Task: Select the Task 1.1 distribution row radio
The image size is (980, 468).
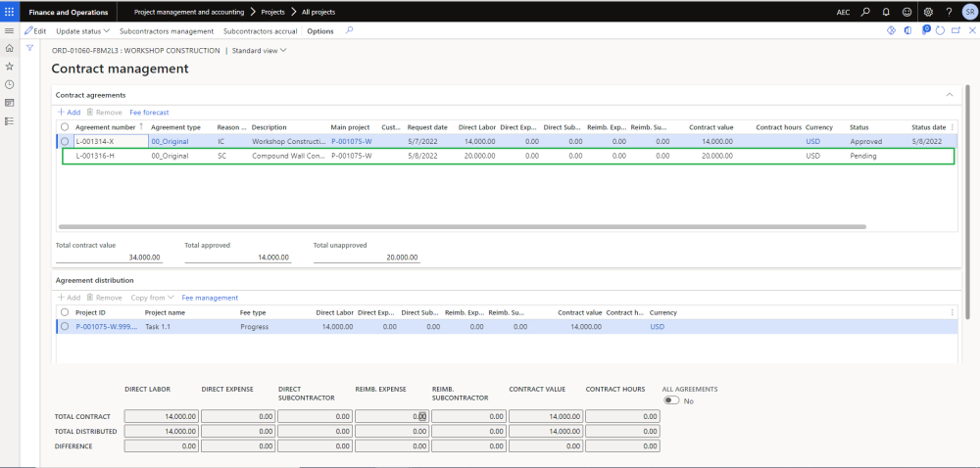Action: tap(65, 327)
